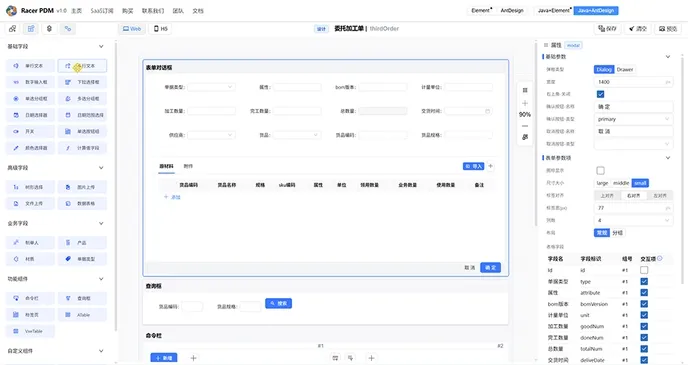Collapse the 功能组件 section chevron
688x365 pixels.
(101, 279)
